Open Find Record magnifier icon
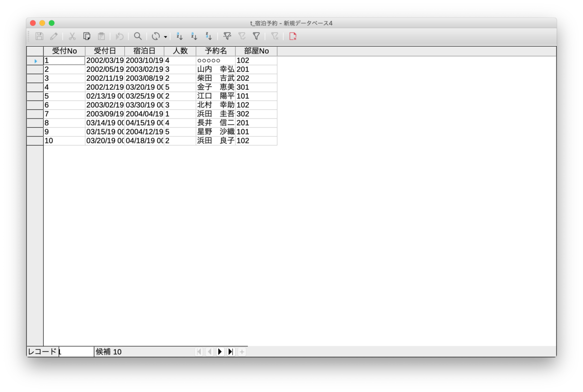Image resolution: width=583 pixels, height=392 pixels. point(138,36)
